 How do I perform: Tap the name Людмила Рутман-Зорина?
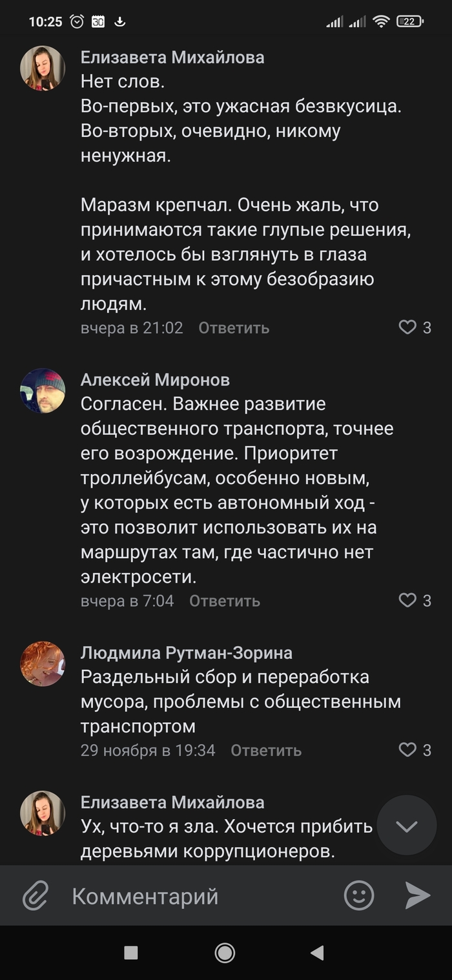(x=186, y=653)
